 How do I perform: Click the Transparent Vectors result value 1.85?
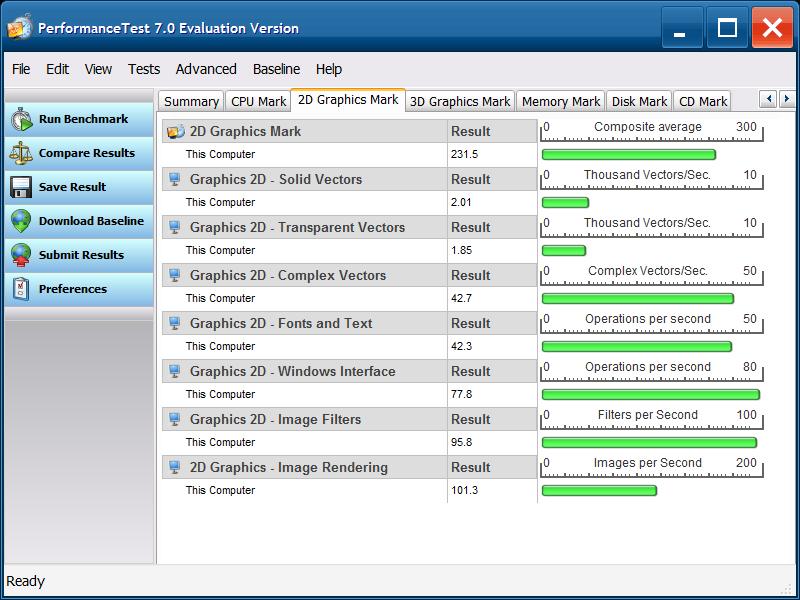(461, 250)
